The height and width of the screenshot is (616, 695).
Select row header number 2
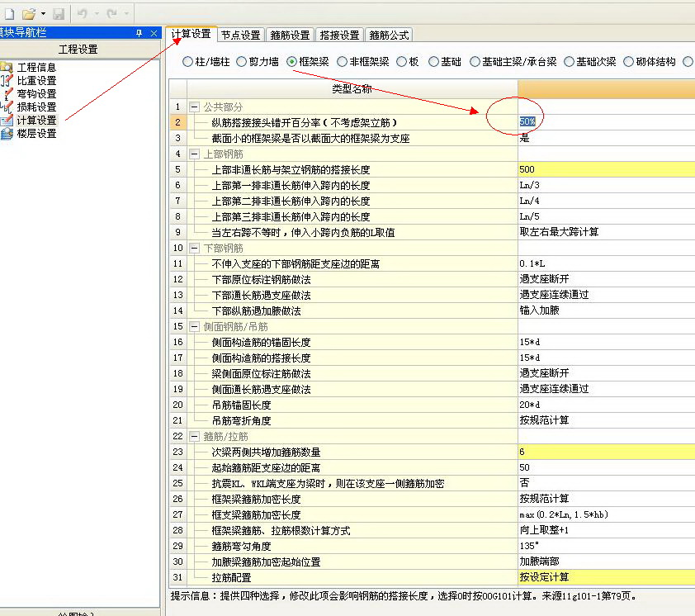click(x=178, y=122)
